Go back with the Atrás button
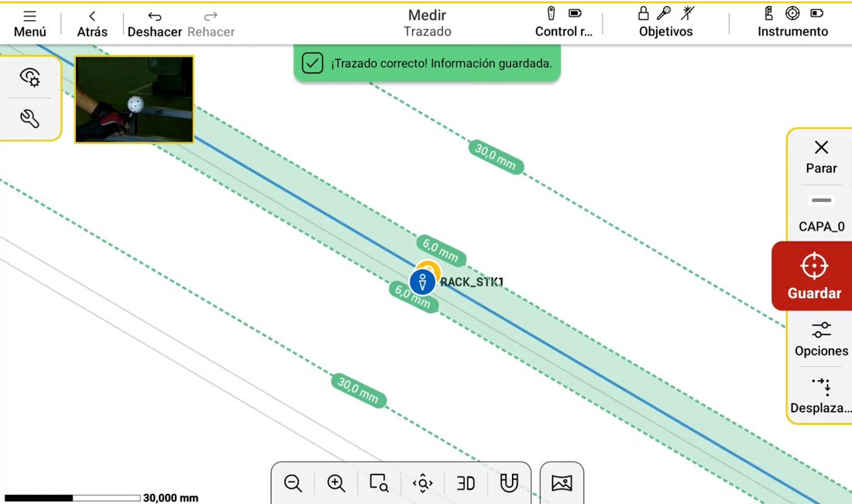The width and height of the screenshot is (852, 504). [92, 24]
